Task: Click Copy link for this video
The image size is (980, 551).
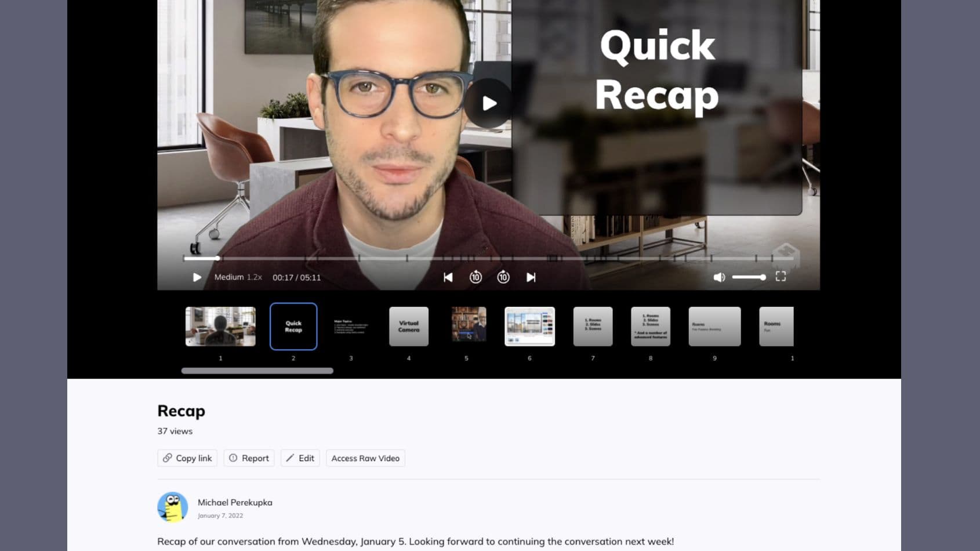Action: 187,458
